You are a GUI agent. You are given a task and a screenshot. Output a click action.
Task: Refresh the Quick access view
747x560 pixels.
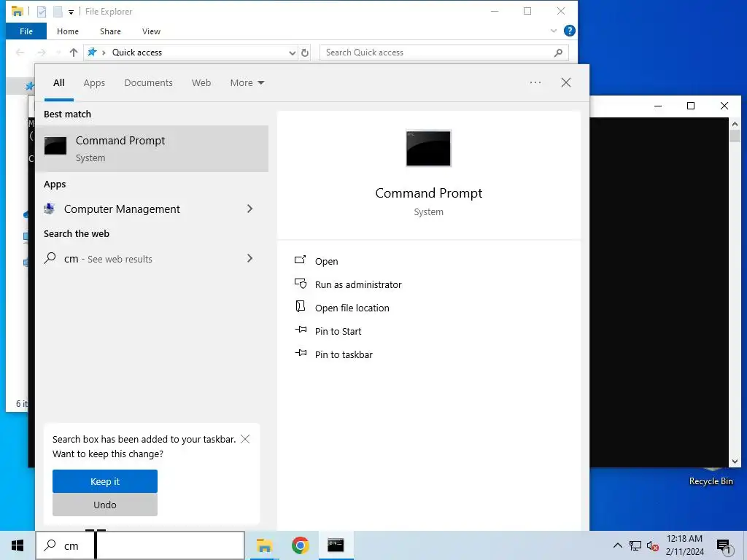306,52
